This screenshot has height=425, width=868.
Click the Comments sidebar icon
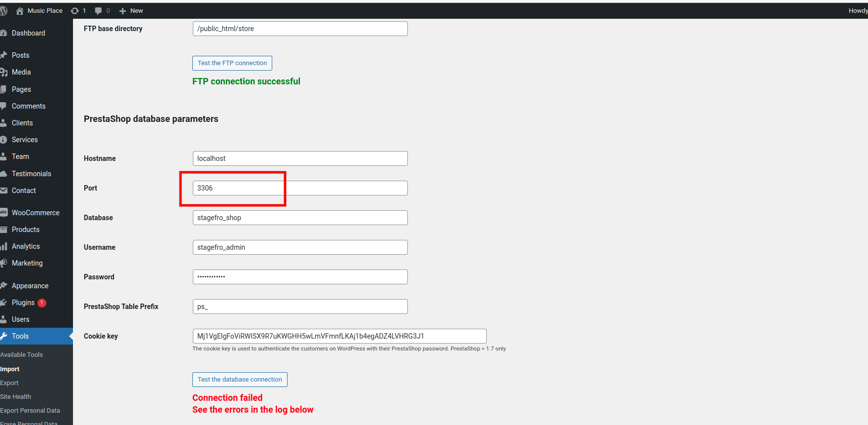(3, 106)
